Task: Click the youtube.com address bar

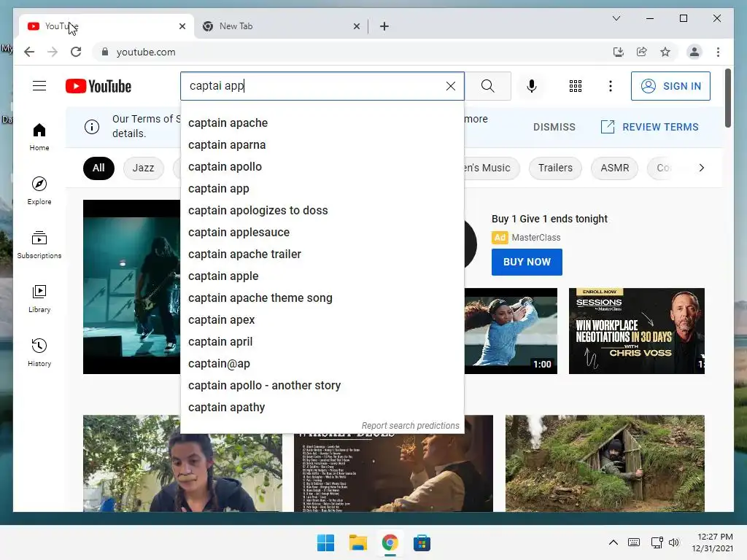Action: tap(352, 52)
